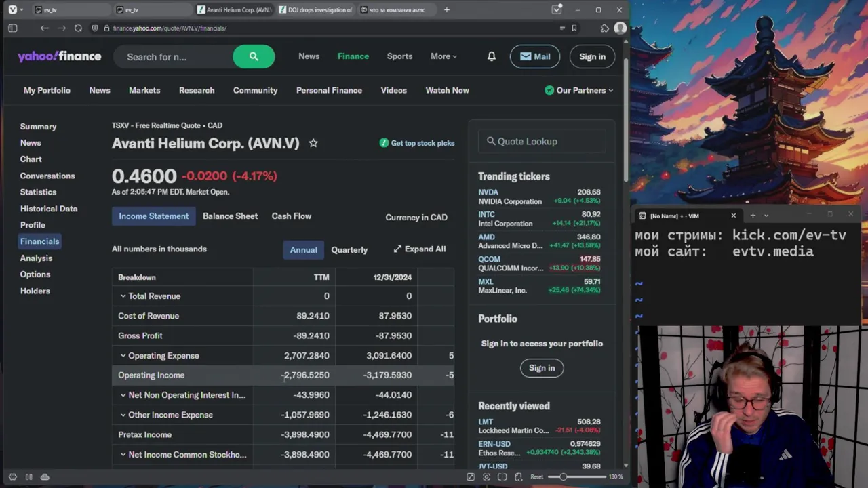Expand the Other Income Expense row
868x488 pixels.
pyautogui.click(x=123, y=415)
